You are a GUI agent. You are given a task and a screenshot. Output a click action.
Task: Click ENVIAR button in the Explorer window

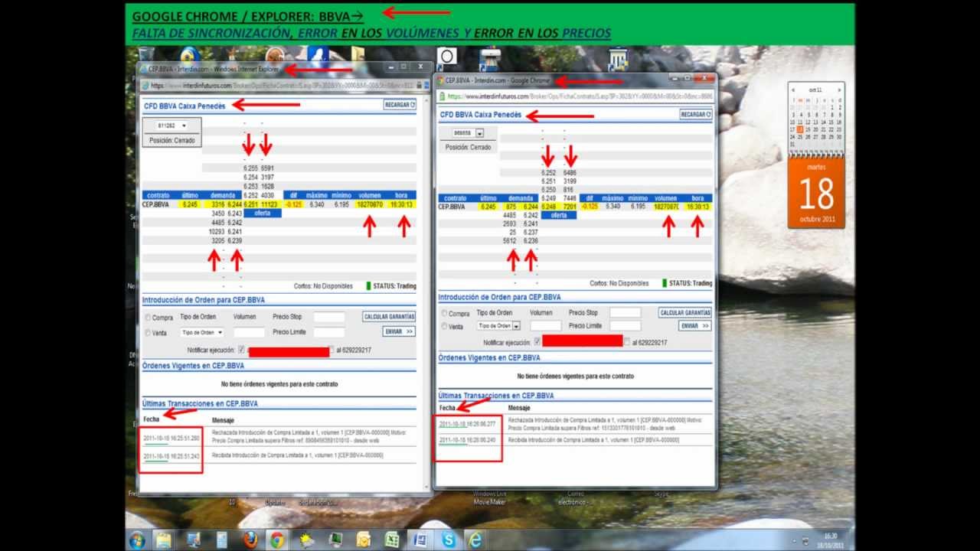pyautogui.click(x=399, y=332)
